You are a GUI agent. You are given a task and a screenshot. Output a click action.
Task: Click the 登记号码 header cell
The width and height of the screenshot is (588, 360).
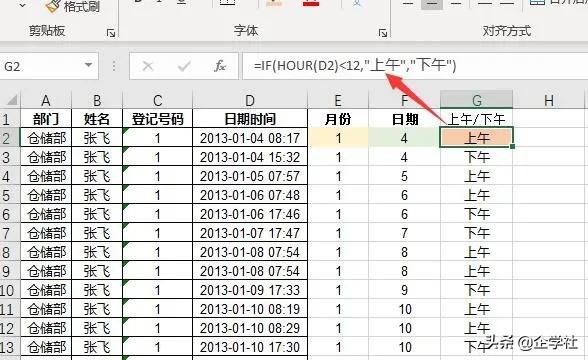coord(158,119)
